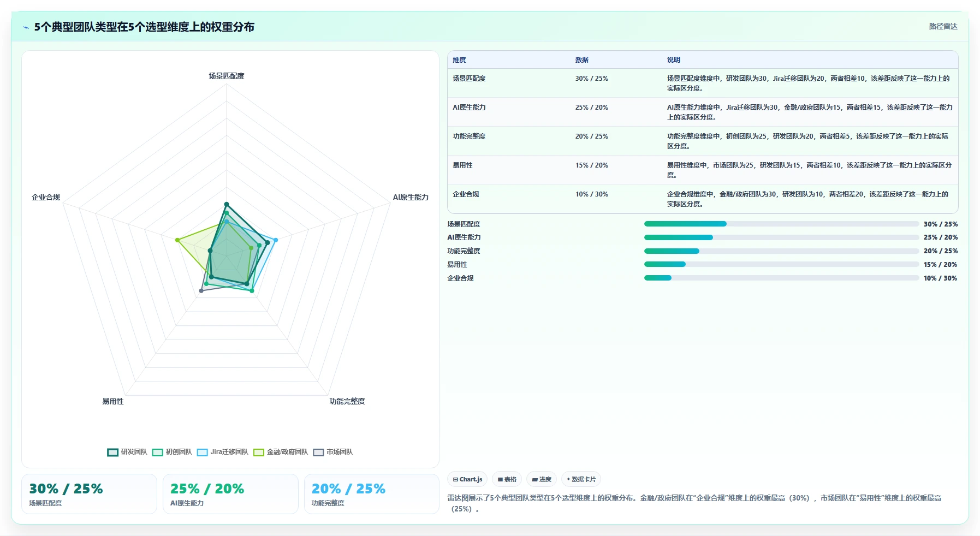Image resolution: width=980 pixels, height=536 pixels.
Task: Click the 进度 tag
Action: pyautogui.click(x=542, y=479)
